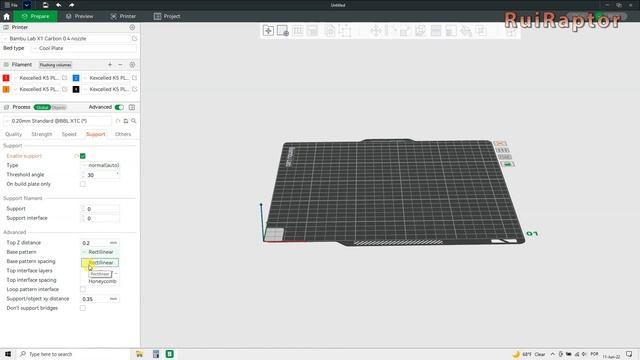
Task: Click the red filament color swatch
Action: tap(6, 78)
